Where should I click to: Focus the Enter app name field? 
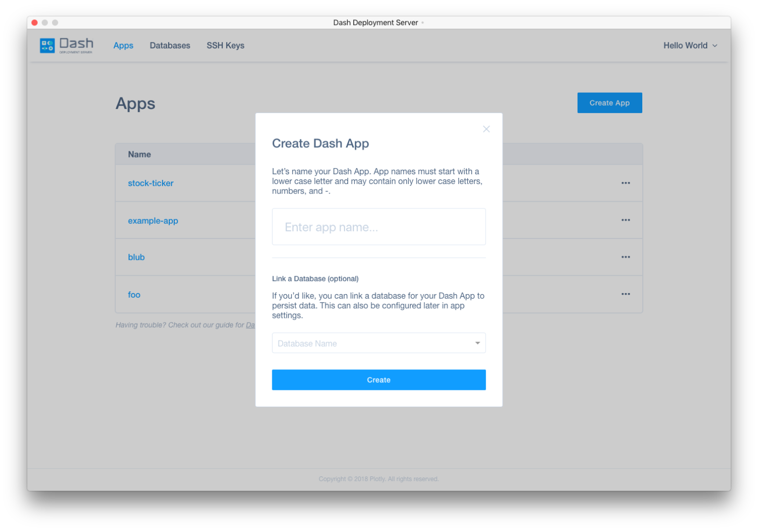[x=379, y=227]
